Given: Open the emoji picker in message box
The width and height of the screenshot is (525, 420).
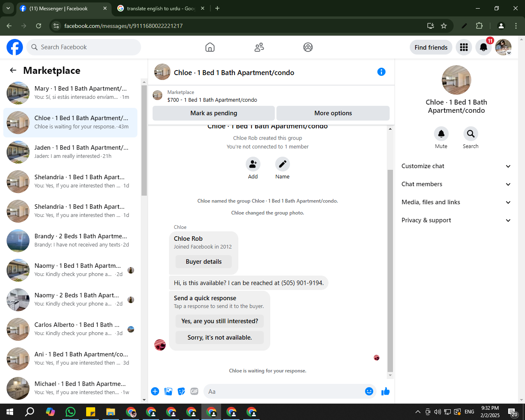Looking at the screenshot, I should [369, 391].
